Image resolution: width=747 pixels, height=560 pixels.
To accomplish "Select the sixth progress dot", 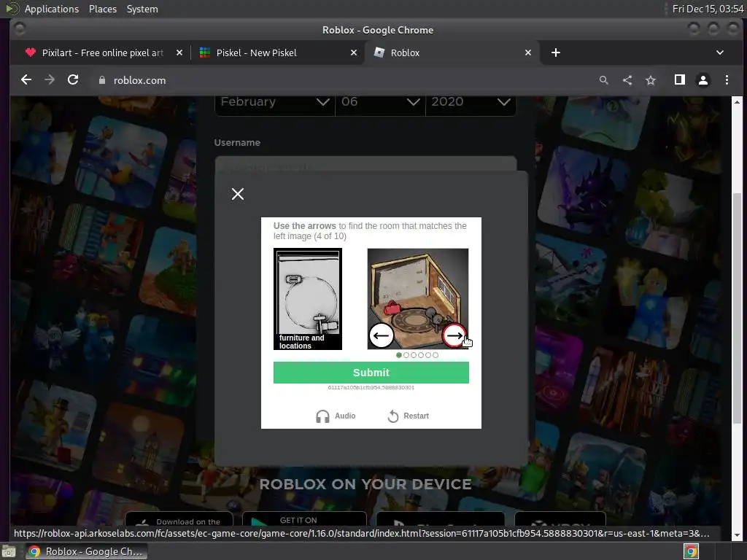I will pyautogui.click(x=436, y=355).
